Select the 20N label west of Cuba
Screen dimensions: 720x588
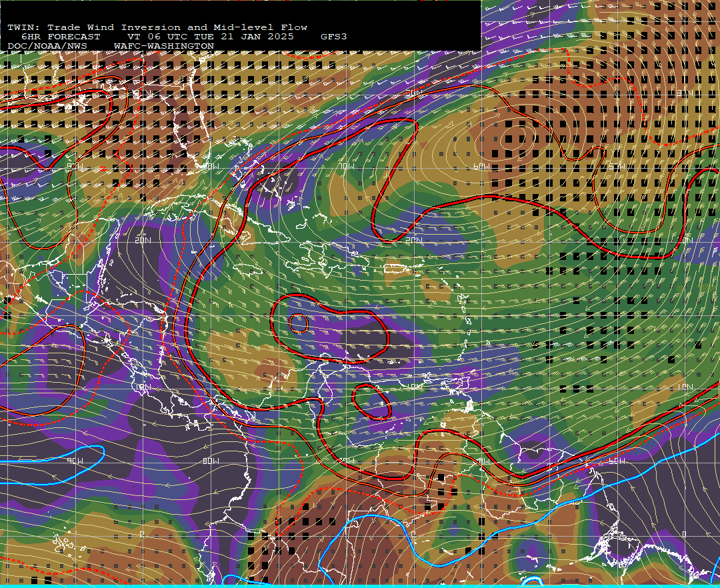pyautogui.click(x=143, y=240)
